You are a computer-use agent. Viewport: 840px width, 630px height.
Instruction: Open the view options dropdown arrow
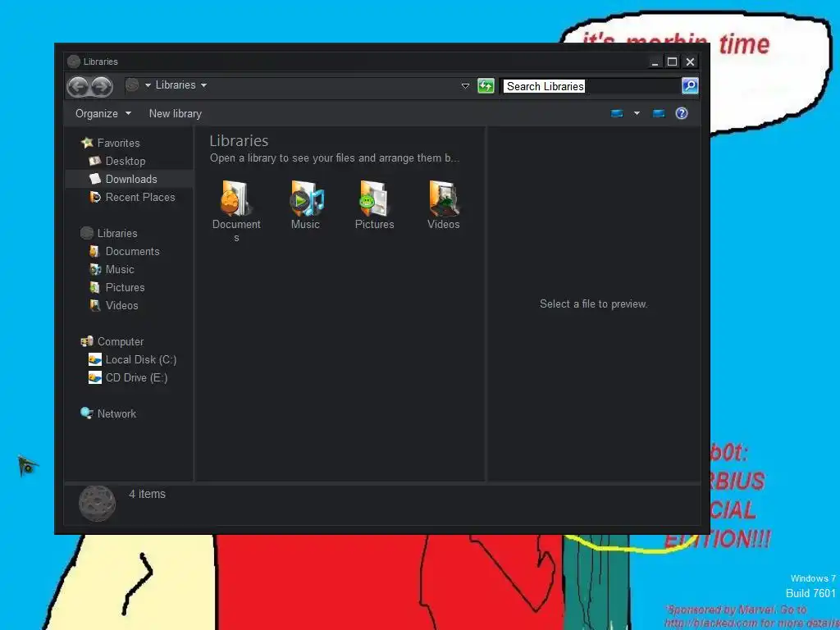(x=637, y=113)
